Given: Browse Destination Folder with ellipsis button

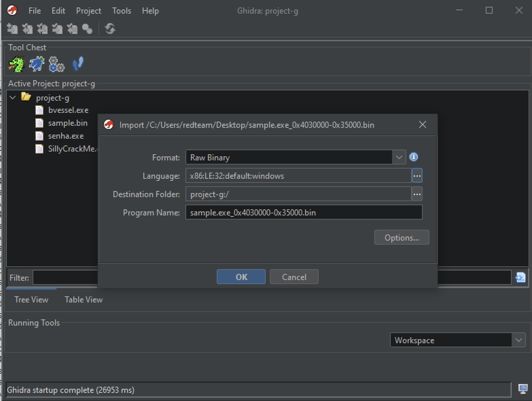Looking at the screenshot, I should [x=417, y=194].
